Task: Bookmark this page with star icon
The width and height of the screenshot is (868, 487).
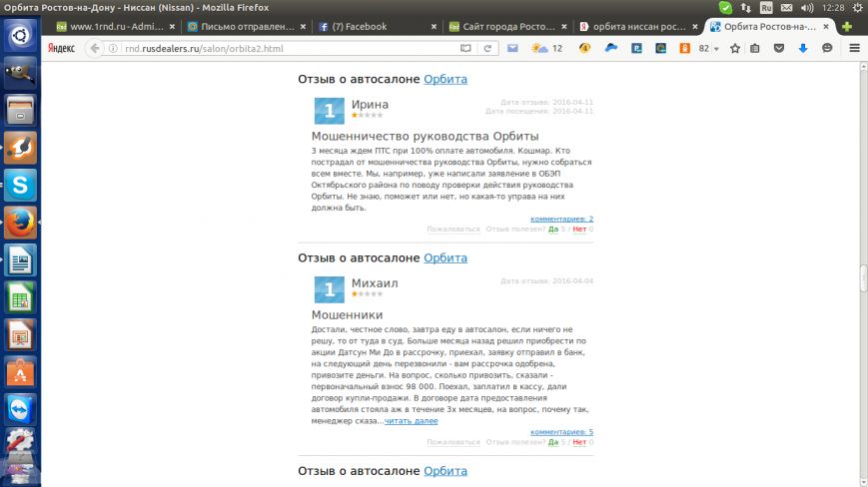Action: [734, 49]
